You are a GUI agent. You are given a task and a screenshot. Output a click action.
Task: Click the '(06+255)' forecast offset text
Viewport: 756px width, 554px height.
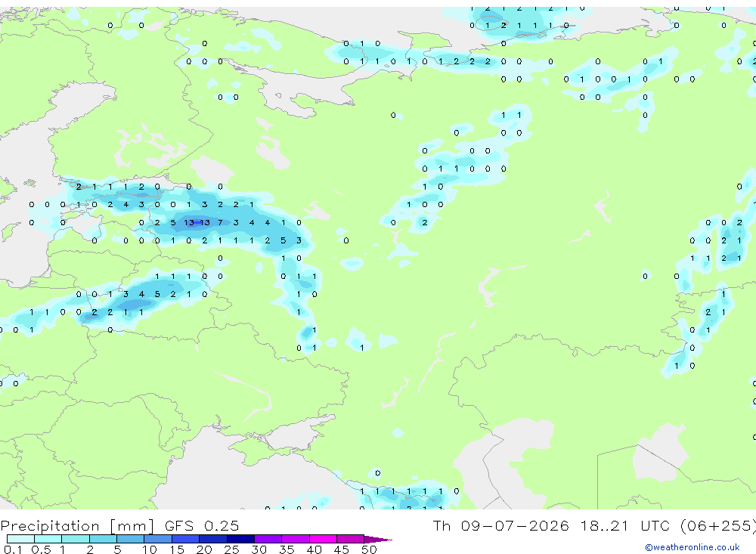[718, 525]
